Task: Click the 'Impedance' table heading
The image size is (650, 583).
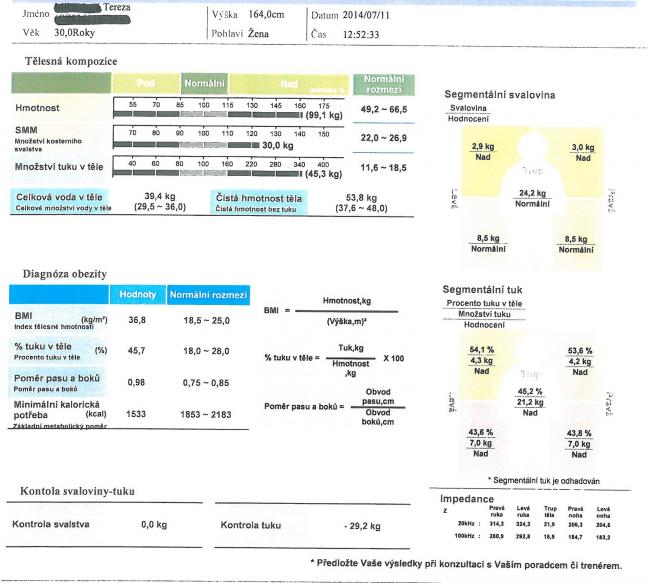Action: pos(467,499)
